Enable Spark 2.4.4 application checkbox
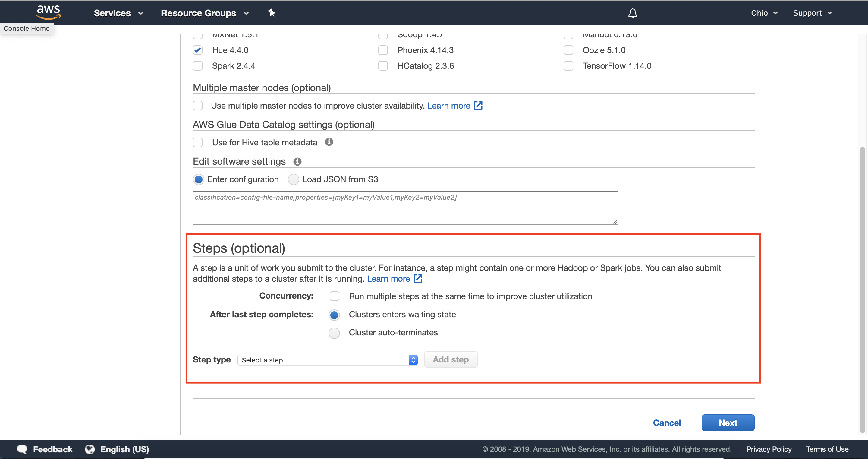 point(198,66)
